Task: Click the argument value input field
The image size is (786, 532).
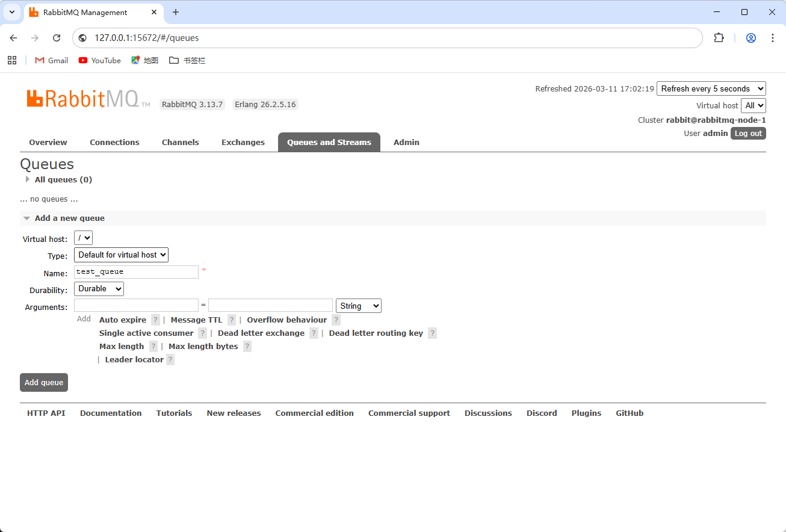Action: pyautogui.click(x=270, y=305)
